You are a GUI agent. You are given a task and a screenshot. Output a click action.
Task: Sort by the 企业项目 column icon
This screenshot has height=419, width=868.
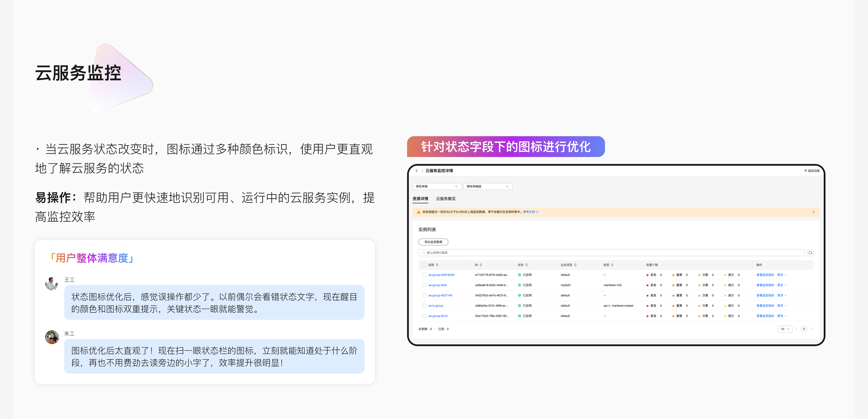click(575, 265)
